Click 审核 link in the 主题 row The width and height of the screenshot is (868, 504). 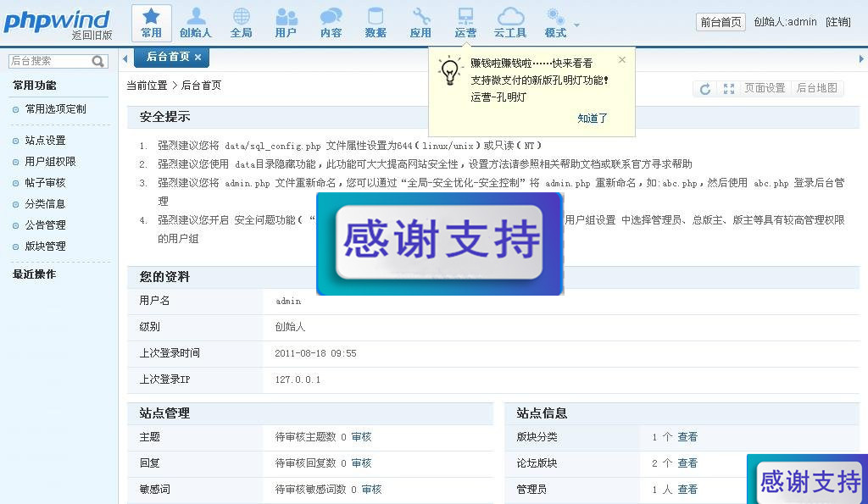click(x=361, y=437)
